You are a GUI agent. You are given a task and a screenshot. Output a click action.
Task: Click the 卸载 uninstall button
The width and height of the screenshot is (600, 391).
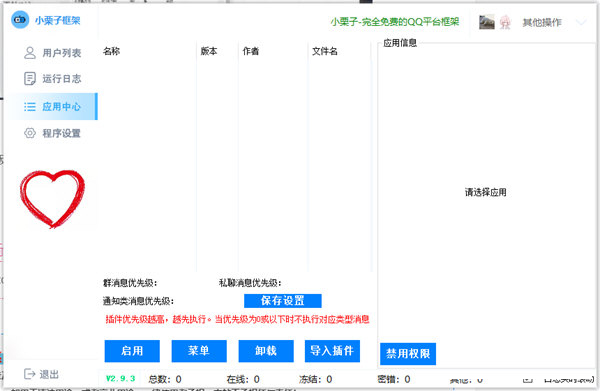pos(266,351)
